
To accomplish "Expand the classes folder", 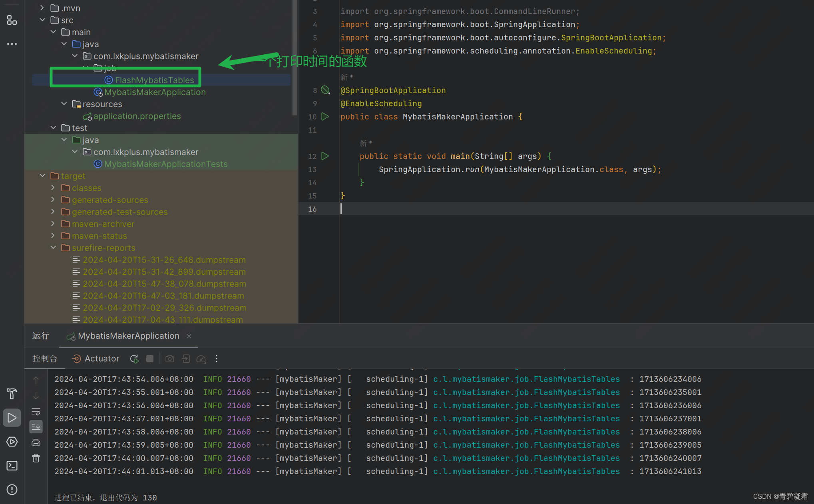I will (x=53, y=188).
